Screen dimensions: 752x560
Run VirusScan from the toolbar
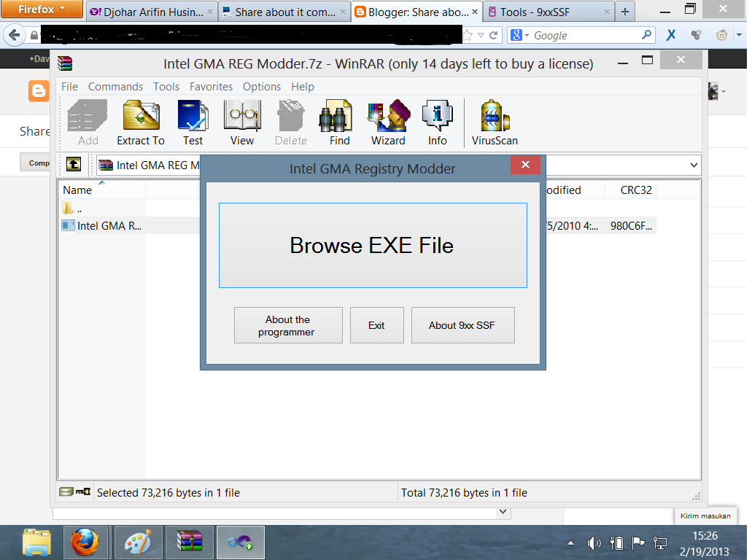point(495,122)
